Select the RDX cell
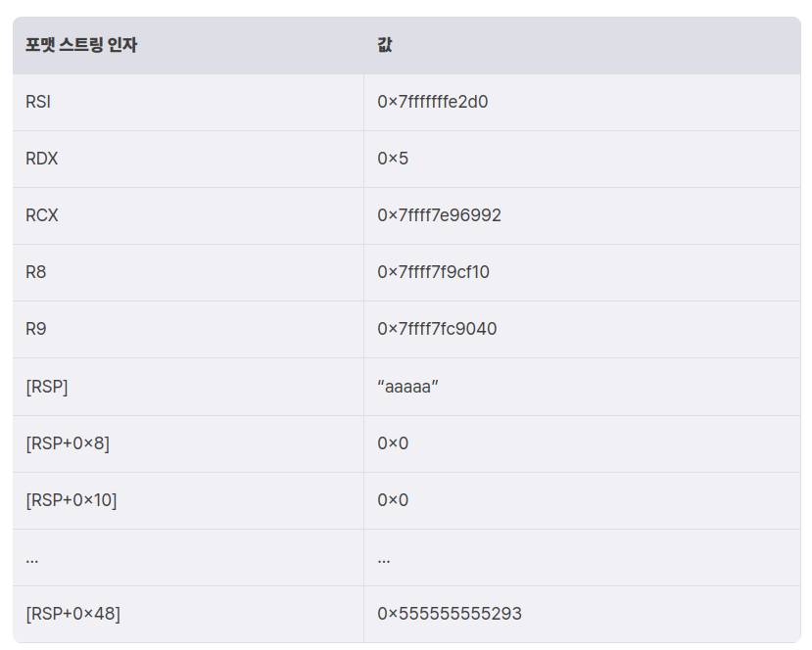This screenshot has height=650, width=812. point(42,159)
